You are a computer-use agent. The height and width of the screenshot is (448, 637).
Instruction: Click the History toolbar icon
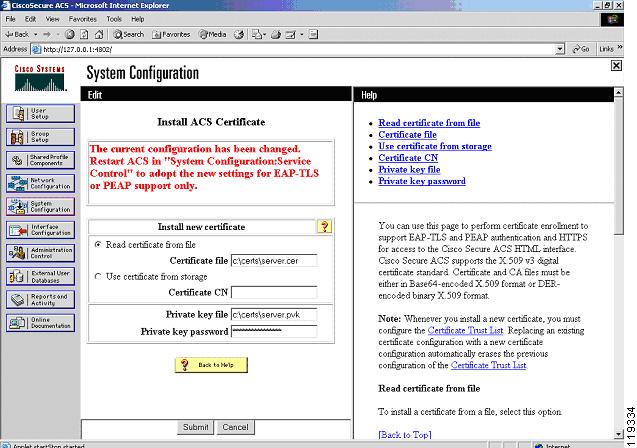point(239,35)
